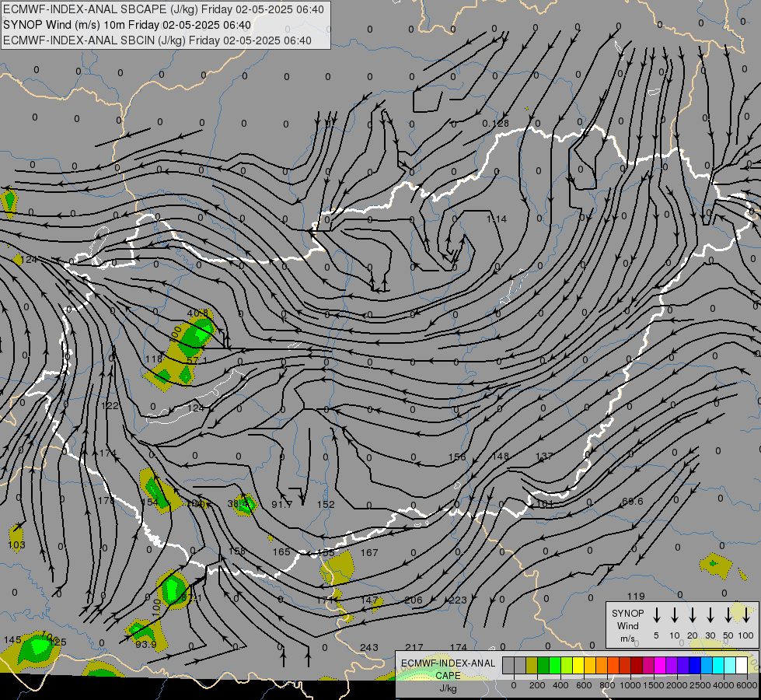Click the 40.8 value above the green patch
This screenshot has height=700, width=761.
tap(197, 313)
